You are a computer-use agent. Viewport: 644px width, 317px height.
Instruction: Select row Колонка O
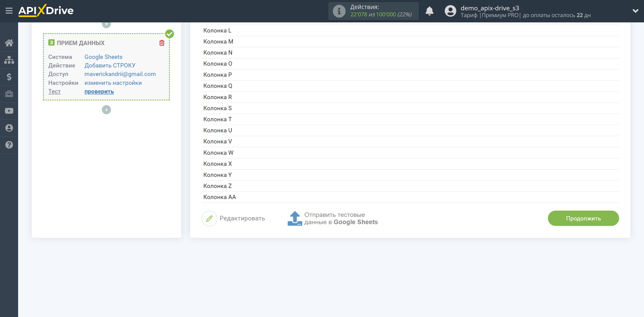(x=410, y=64)
